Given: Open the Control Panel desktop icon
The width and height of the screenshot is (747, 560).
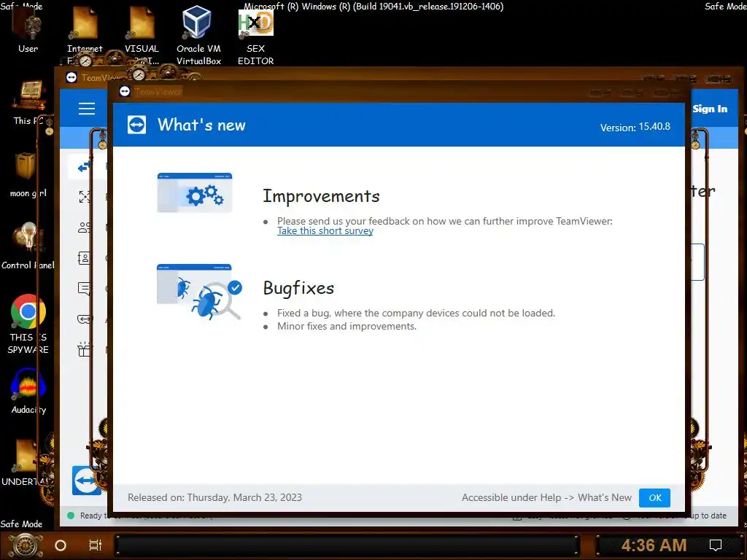Looking at the screenshot, I should pos(28,245).
